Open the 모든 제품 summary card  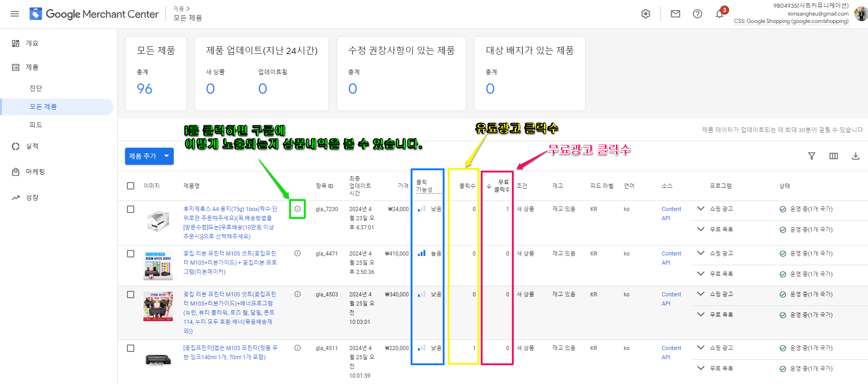click(x=156, y=73)
